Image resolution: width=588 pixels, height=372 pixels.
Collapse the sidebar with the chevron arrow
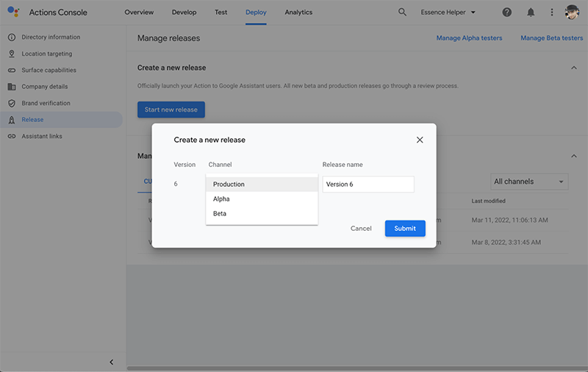pos(112,362)
